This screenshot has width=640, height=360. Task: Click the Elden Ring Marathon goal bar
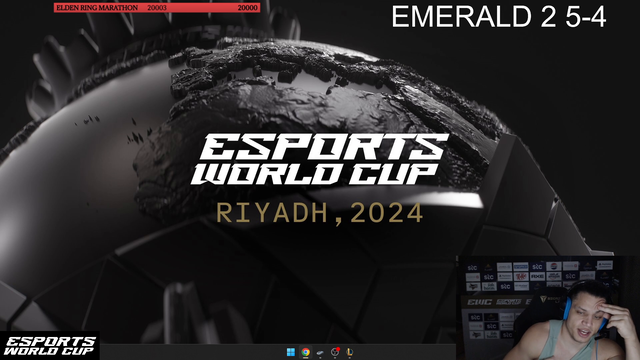[157, 8]
